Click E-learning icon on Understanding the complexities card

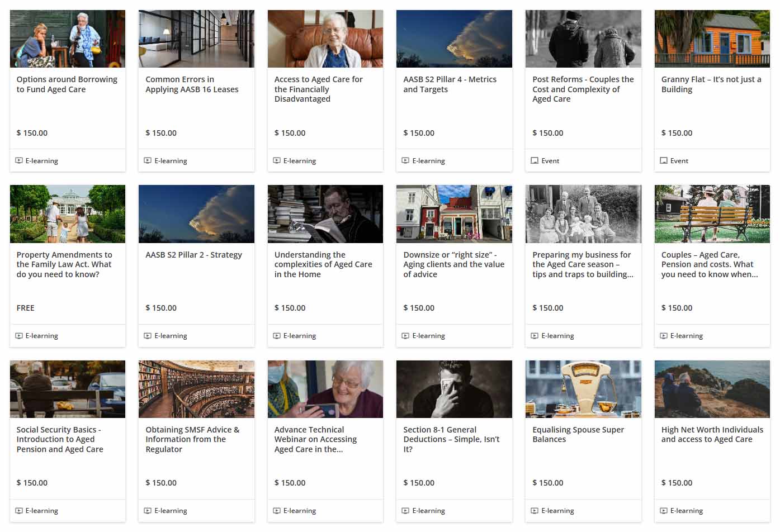277,336
